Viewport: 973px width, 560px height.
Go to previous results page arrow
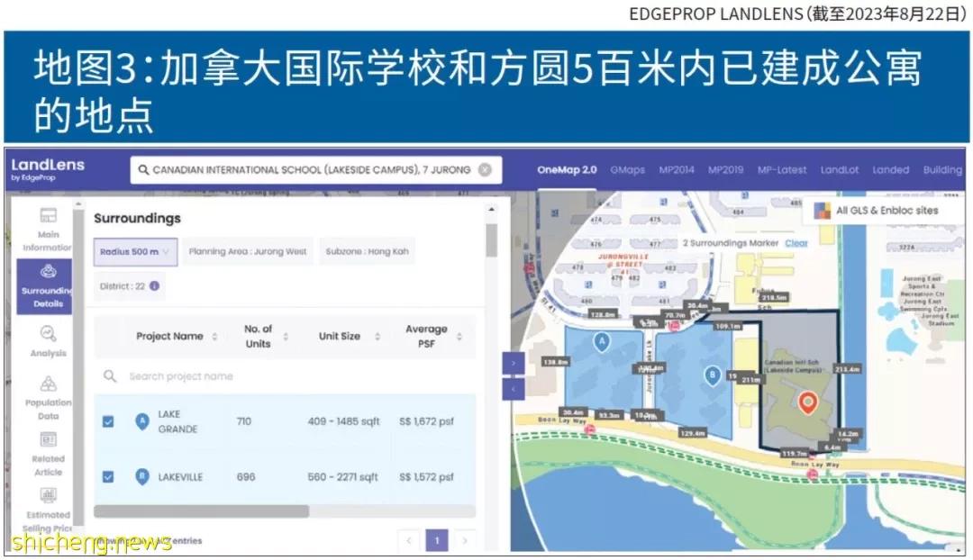pos(409,541)
